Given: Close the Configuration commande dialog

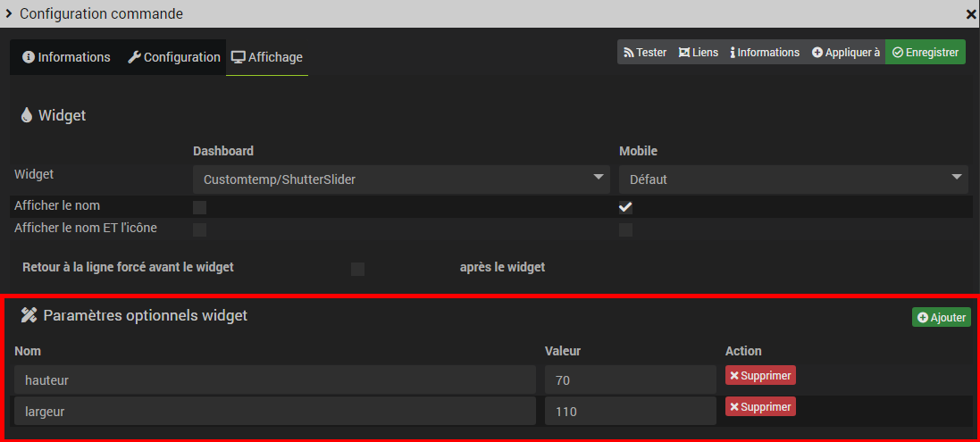Looking at the screenshot, I should point(971,14).
